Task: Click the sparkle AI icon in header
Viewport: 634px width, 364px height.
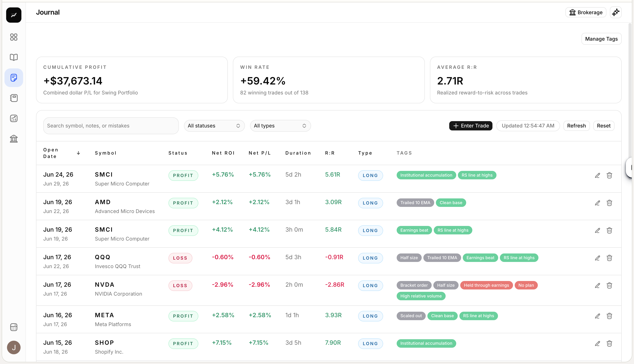Action: pyautogui.click(x=616, y=12)
